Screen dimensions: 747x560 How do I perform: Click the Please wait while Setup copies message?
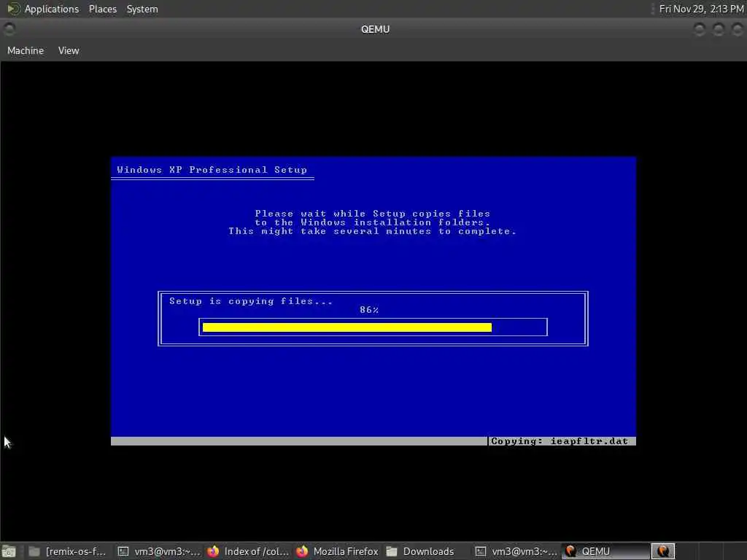(372, 222)
